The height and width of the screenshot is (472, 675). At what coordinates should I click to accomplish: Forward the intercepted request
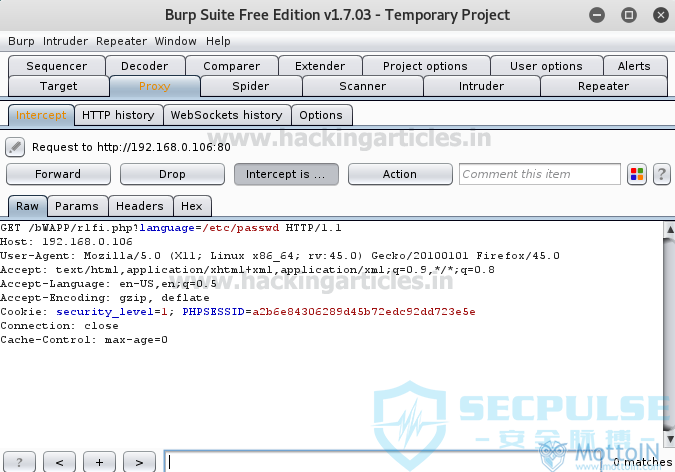click(58, 174)
